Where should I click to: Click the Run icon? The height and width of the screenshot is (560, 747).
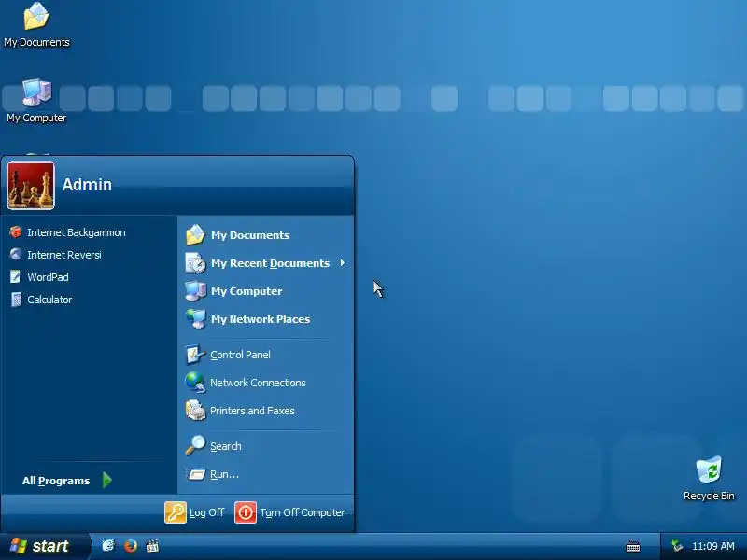pos(195,474)
